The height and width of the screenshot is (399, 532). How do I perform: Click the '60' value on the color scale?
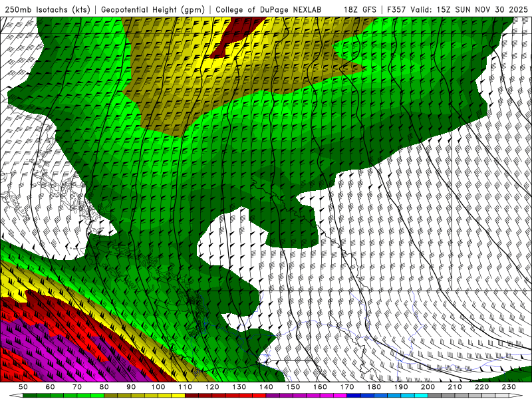[x=50, y=387]
